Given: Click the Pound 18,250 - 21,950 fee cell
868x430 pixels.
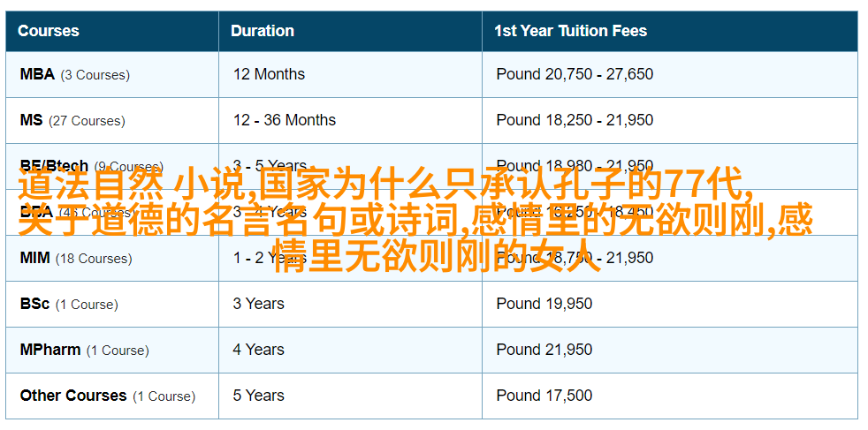Looking at the screenshot, I should point(575,120).
